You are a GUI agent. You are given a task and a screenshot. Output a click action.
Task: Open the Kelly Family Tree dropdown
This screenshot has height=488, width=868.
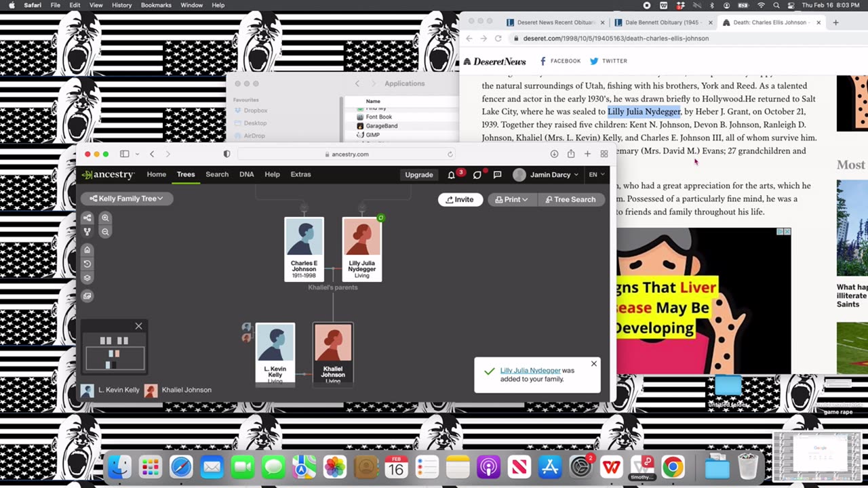pos(127,199)
